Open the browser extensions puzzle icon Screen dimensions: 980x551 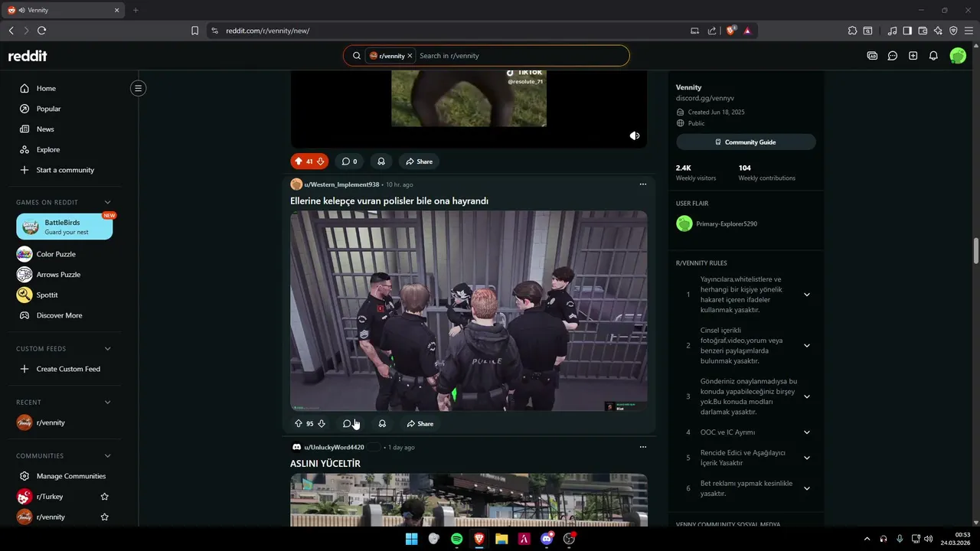pyautogui.click(x=852, y=31)
